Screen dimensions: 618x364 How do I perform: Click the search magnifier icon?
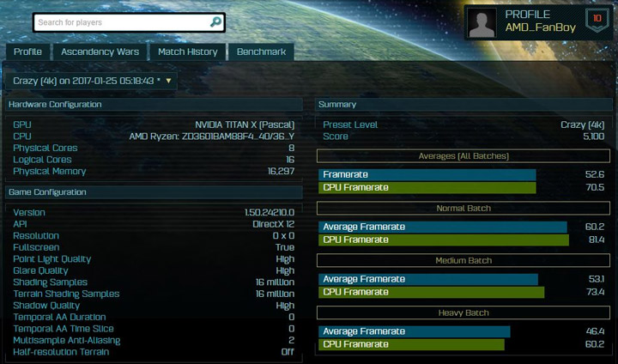tap(215, 22)
